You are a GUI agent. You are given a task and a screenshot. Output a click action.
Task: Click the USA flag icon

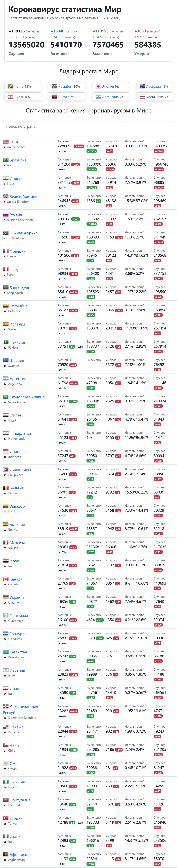(6, 142)
